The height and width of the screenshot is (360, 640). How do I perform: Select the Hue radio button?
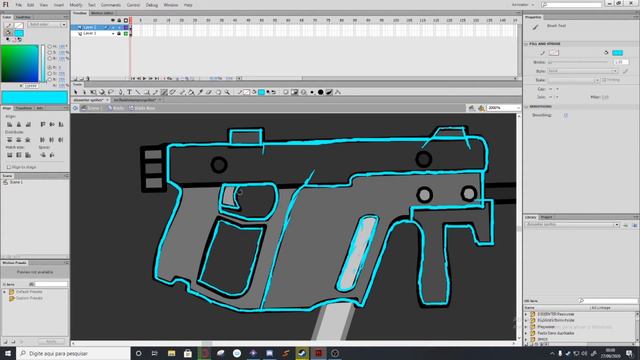pos(50,47)
